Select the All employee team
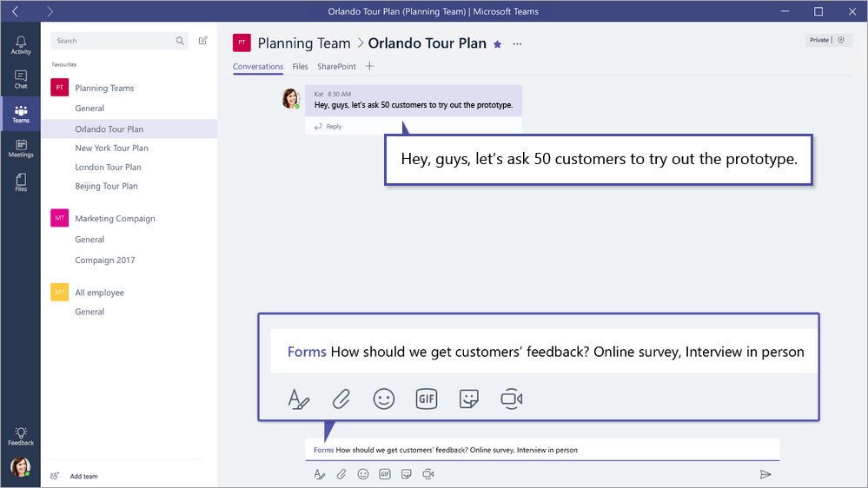Viewport: 868px width, 488px height. pos(100,293)
